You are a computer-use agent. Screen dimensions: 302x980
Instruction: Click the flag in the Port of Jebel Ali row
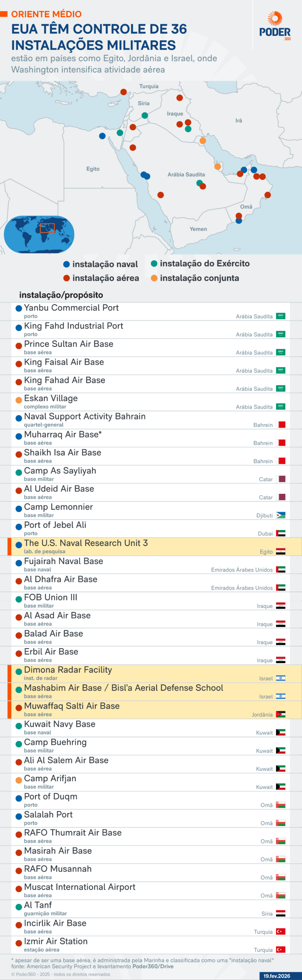coord(281,533)
